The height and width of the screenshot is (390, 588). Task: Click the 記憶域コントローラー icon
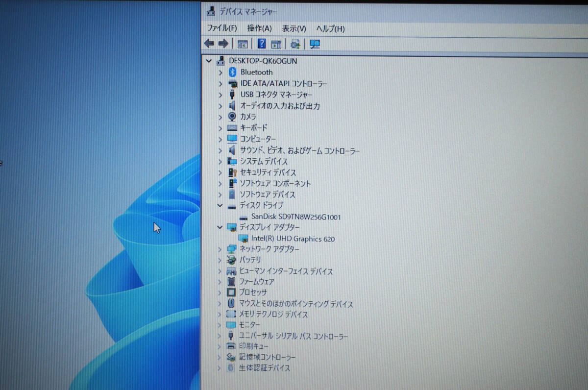pyautogui.click(x=231, y=357)
